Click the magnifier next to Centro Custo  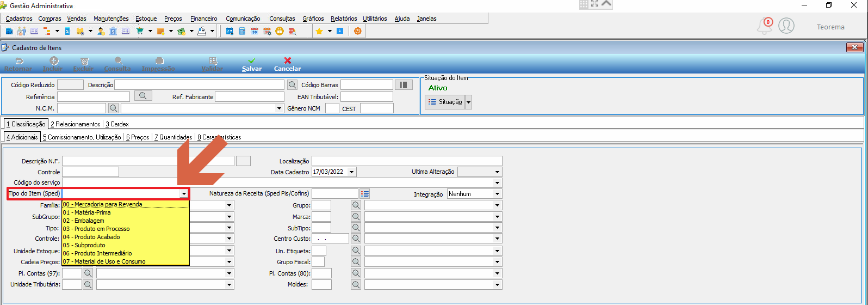pos(356,238)
